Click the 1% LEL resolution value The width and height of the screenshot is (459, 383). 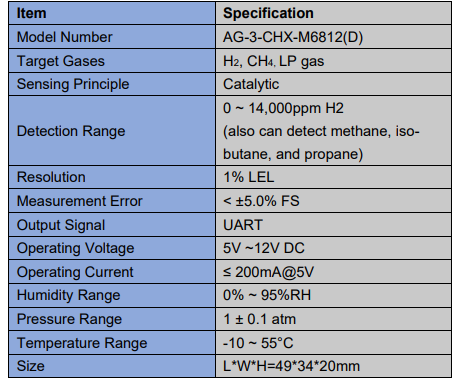point(248,177)
